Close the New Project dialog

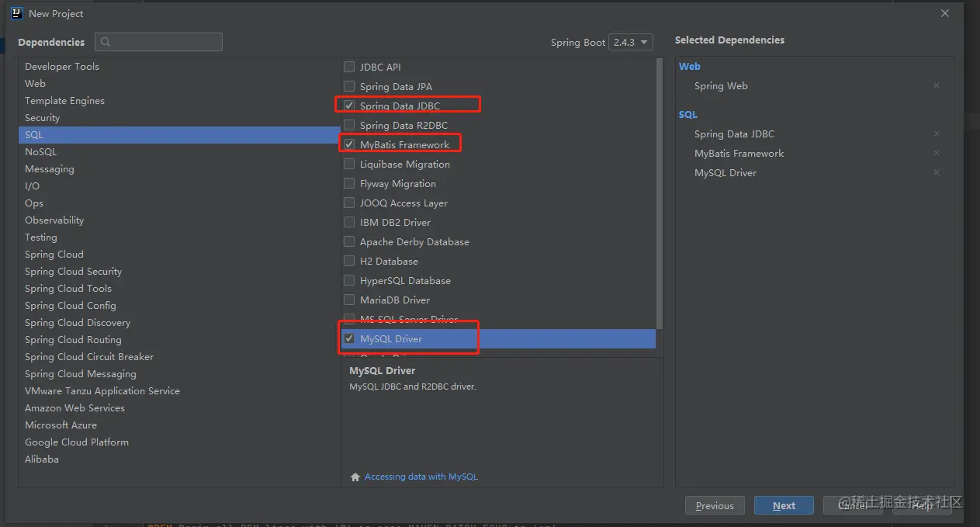(944, 13)
